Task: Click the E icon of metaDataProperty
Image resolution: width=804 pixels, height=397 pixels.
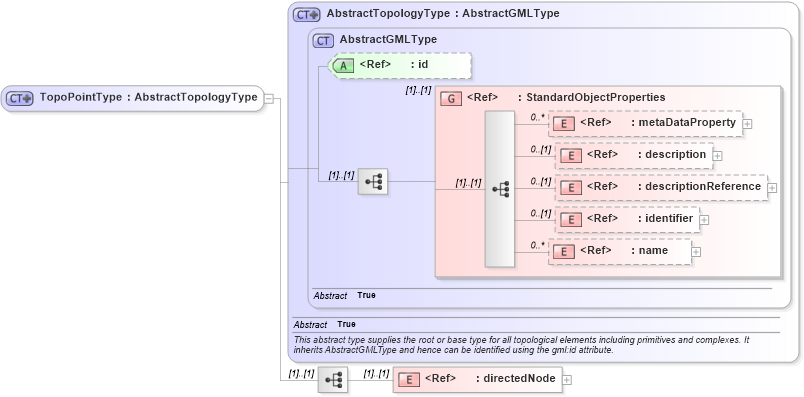Action: (564, 123)
